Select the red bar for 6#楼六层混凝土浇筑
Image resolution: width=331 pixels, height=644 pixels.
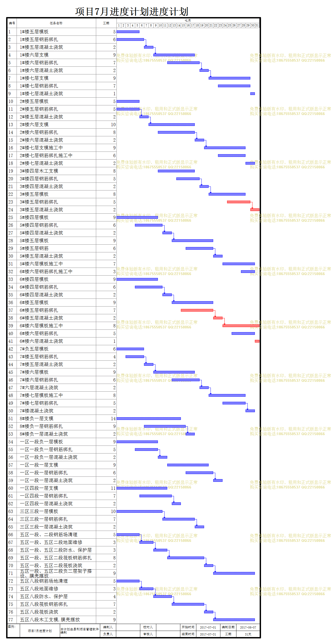(257, 341)
